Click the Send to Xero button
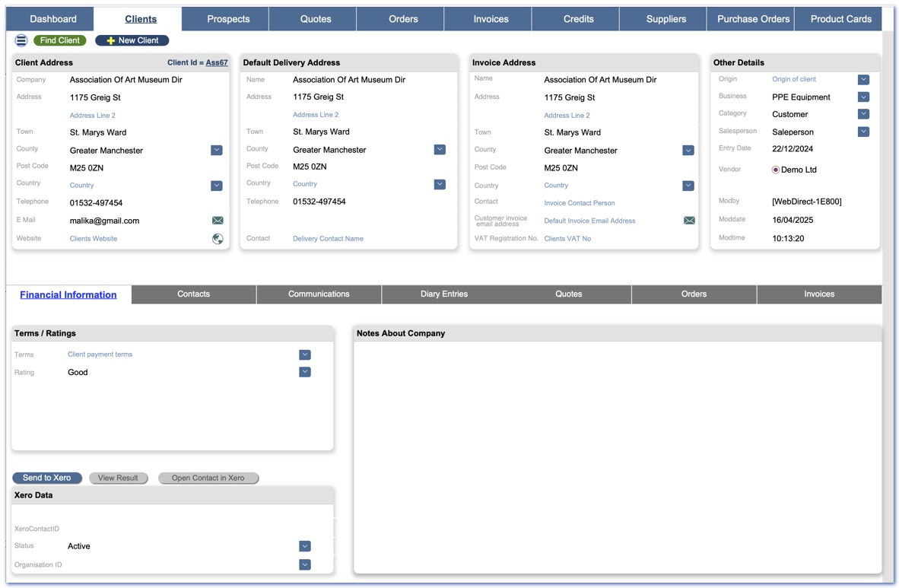Image resolution: width=899 pixels, height=588 pixels. (x=46, y=478)
